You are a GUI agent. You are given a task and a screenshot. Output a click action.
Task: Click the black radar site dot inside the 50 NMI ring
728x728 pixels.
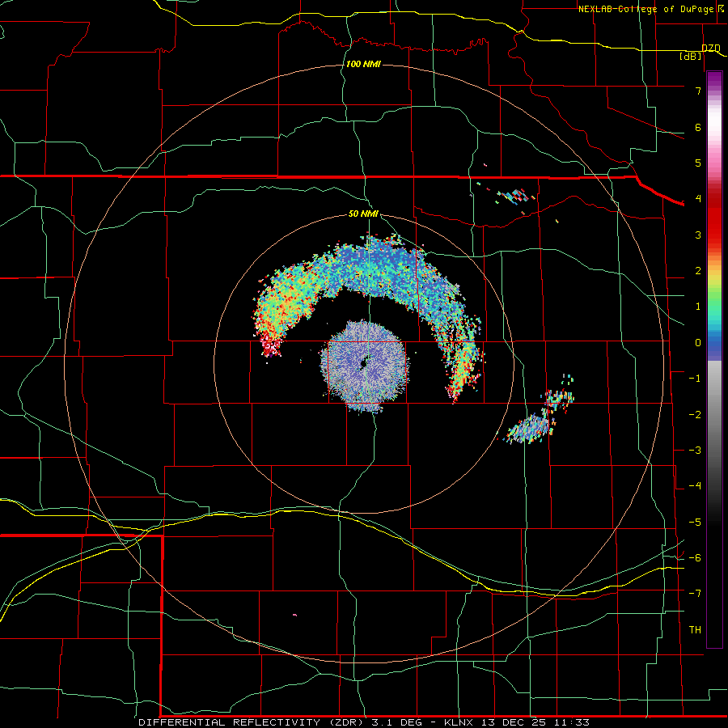pyautogui.click(x=363, y=362)
